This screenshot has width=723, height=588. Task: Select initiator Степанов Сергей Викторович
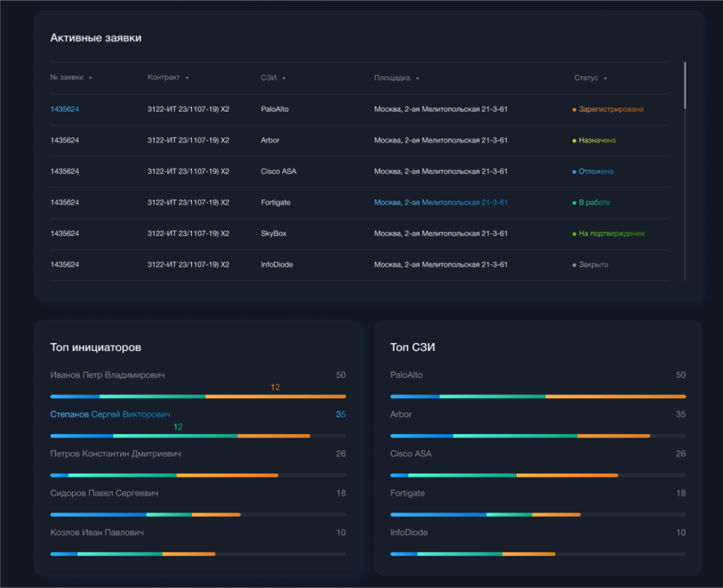point(110,414)
